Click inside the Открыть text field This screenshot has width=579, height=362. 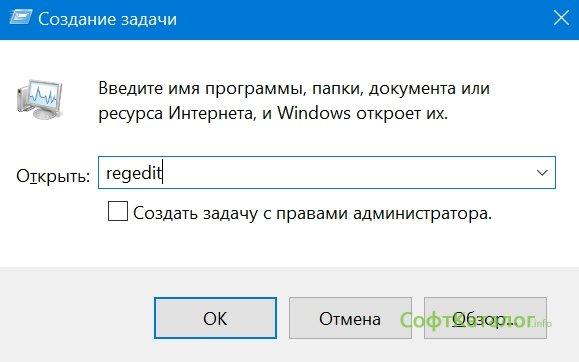point(327,173)
